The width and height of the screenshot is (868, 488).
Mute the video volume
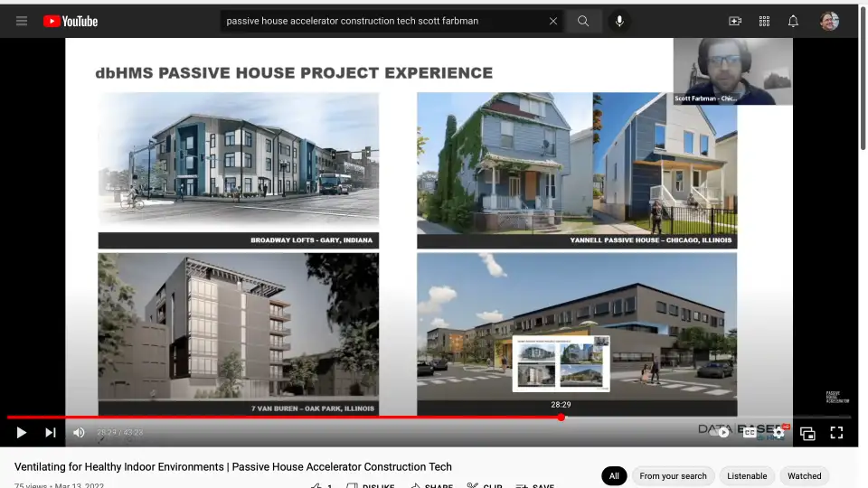click(x=79, y=433)
